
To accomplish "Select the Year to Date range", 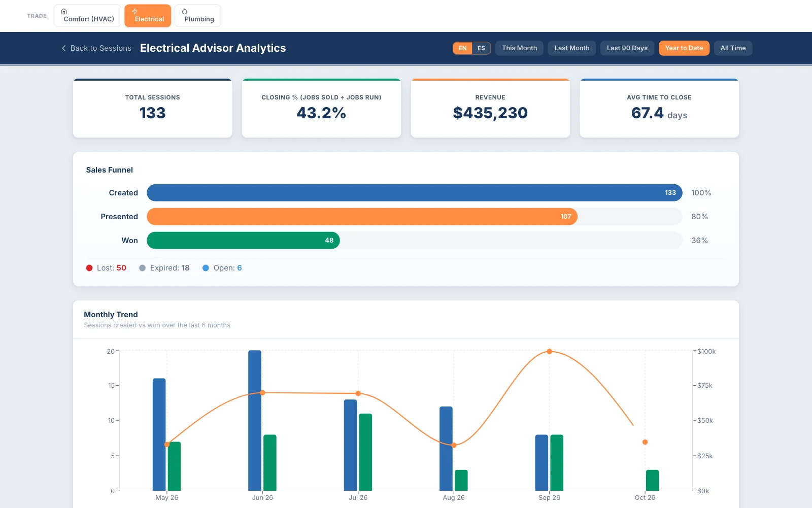I will pyautogui.click(x=684, y=48).
